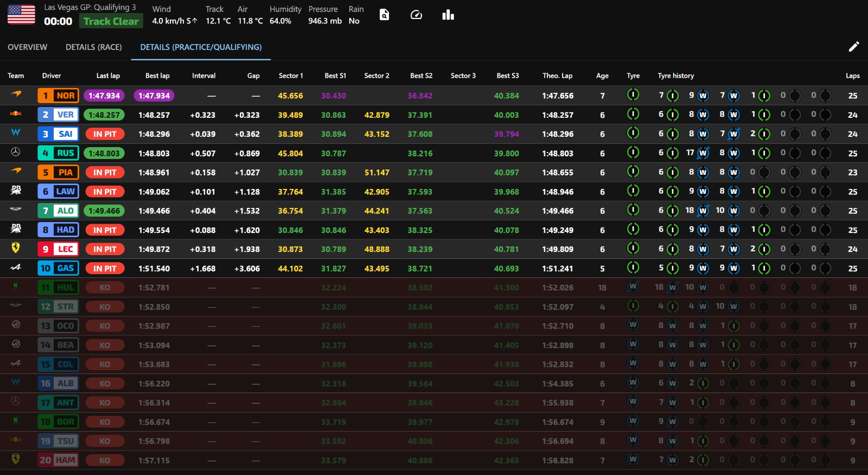Click the Best lap column header
868x475 pixels.
(157, 76)
